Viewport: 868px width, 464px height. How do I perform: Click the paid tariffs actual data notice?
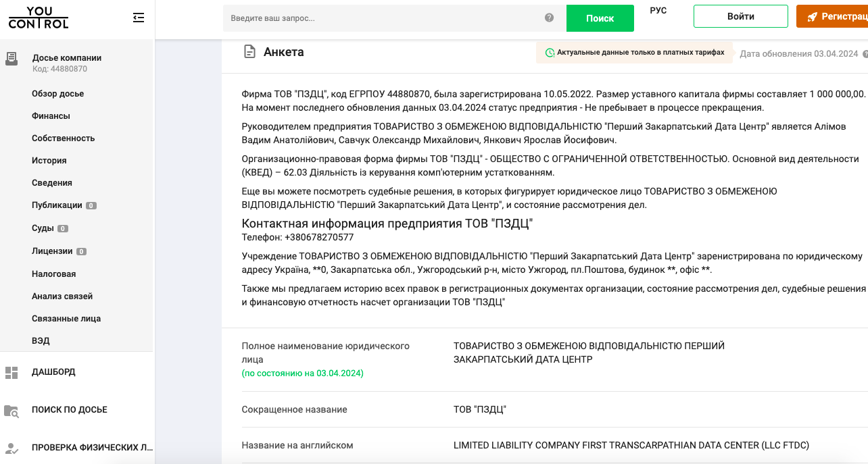[635, 53]
